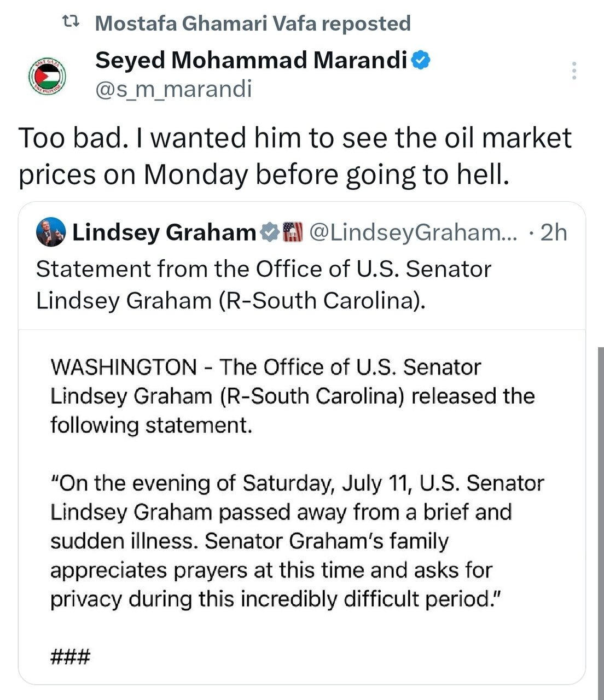Click the Seyed Mohammad Marandi display name

tap(251, 60)
